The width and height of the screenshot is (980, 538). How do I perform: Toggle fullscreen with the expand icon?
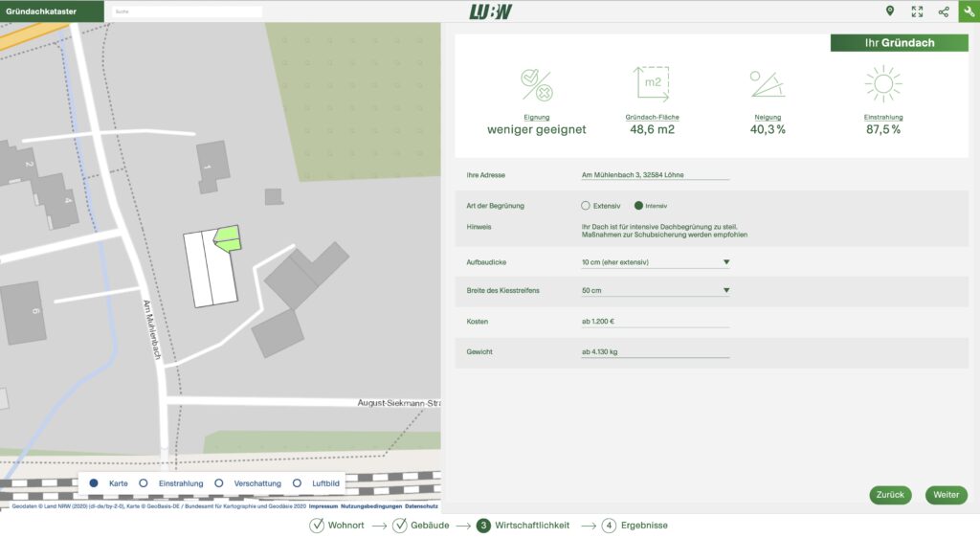click(x=917, y=11)
